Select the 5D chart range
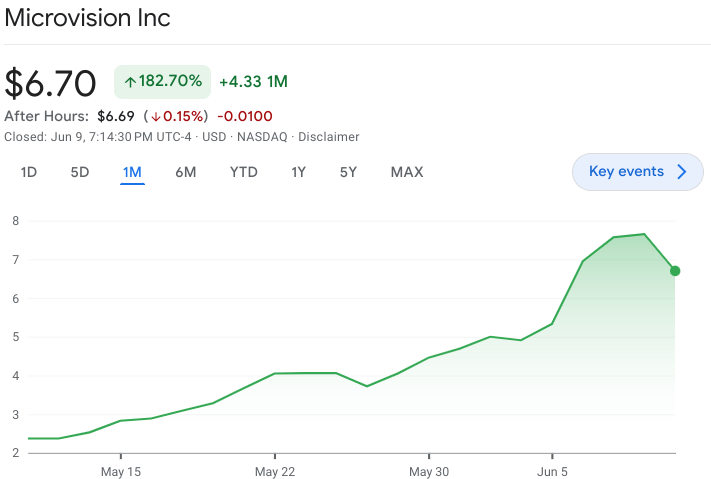 [x=80, y=172]
